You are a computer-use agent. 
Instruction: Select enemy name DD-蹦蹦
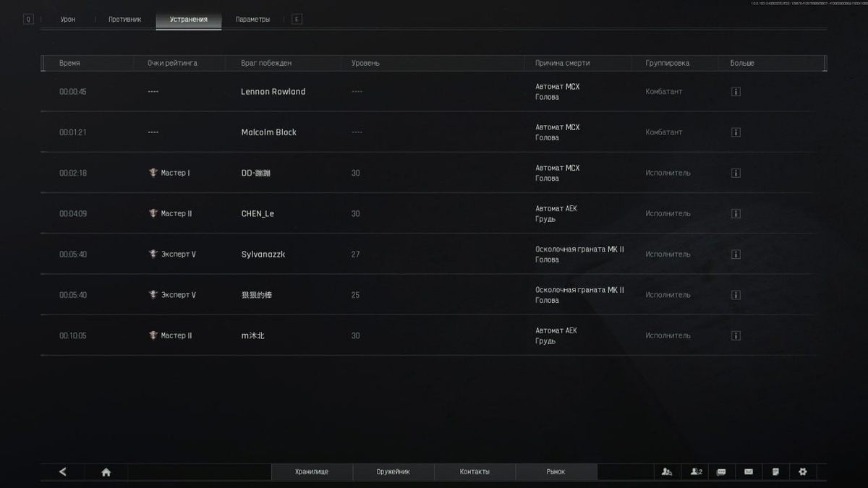256,173
